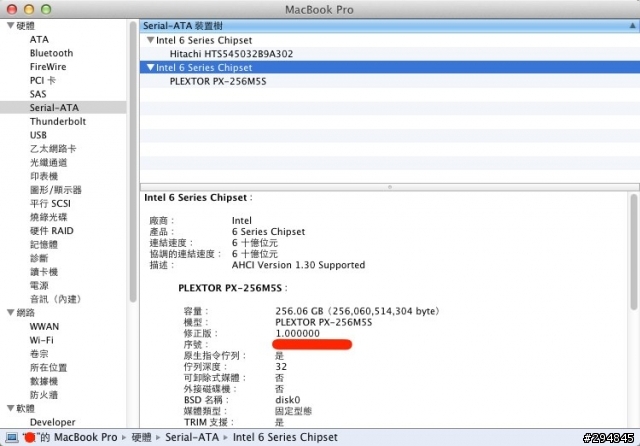The width and height of the screenshot is (640, 446).
Task: Click computer icon in path bar
Action: [12, 437]
